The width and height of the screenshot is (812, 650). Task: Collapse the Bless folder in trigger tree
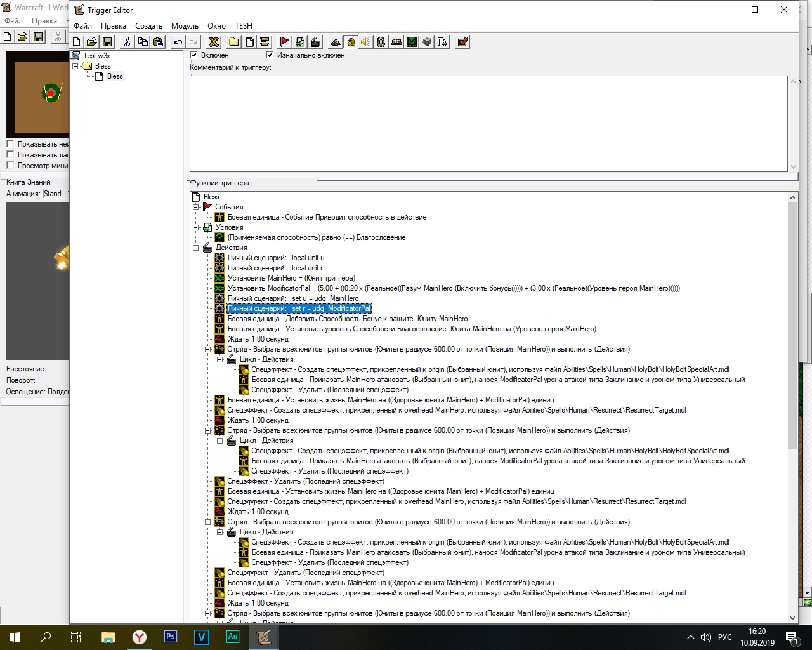click(75, 66)
